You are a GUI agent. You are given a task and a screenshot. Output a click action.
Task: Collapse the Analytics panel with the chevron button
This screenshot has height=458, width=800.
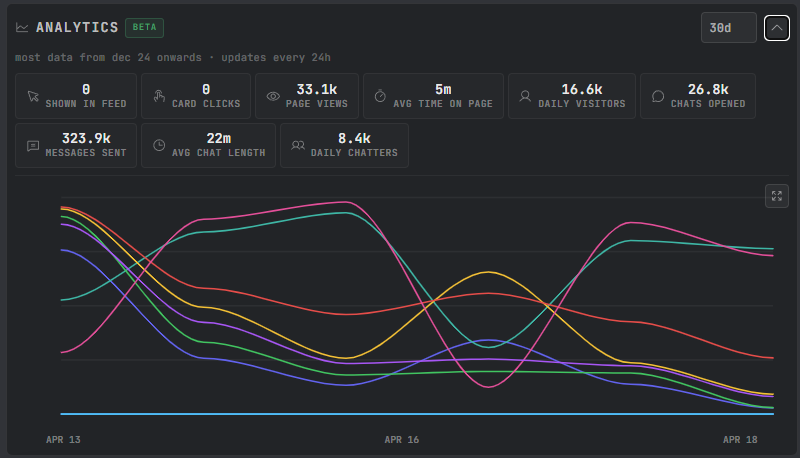[x=777, y=28]
